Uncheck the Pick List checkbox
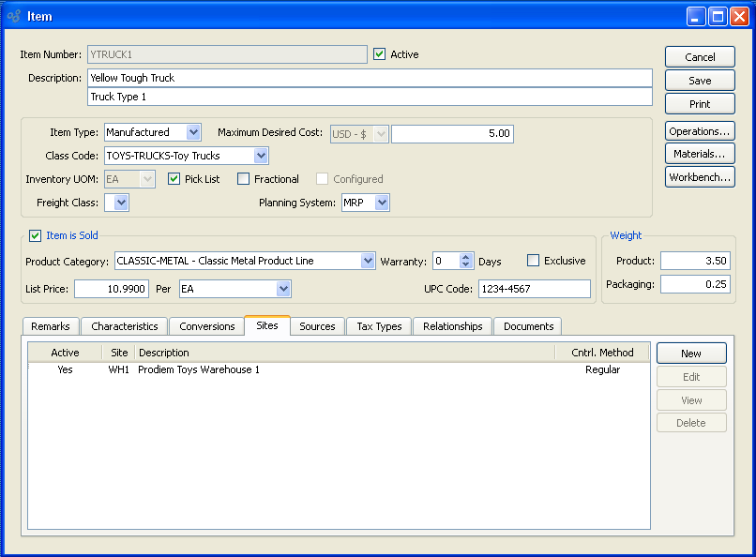Viewport: 756px width, 557px height. [x=174, y=179]
